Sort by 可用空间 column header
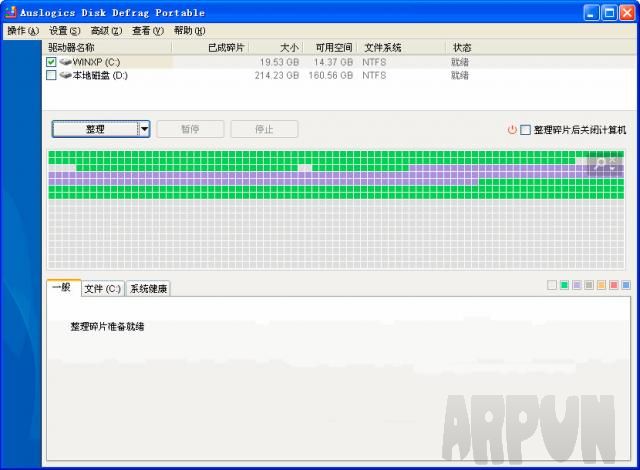 click(x=330, y=48)
